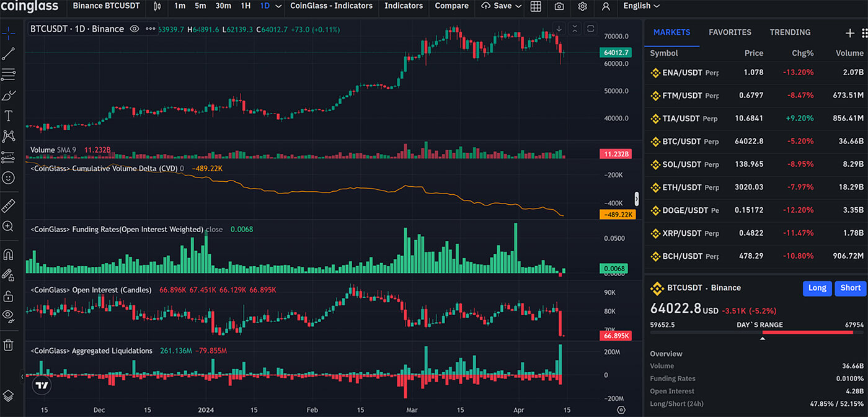The height and width of the screenshot is (417, 868).
Task: Select the Text annotation tool
Action: click(x=9, y=116)
